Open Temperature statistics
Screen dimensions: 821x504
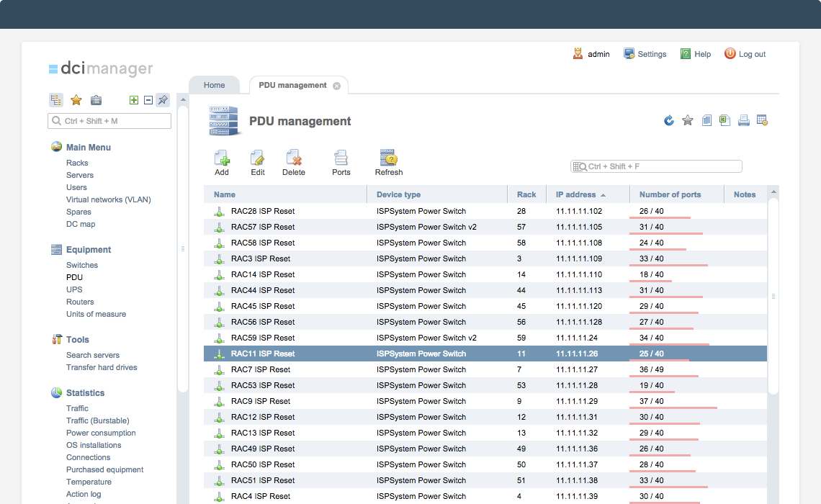89,482
